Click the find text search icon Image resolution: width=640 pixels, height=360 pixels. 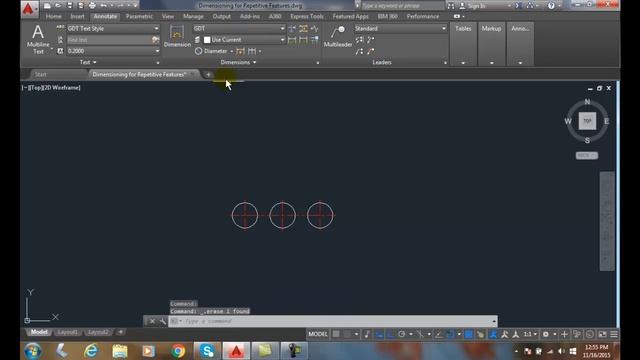click(x=155, y=40)
